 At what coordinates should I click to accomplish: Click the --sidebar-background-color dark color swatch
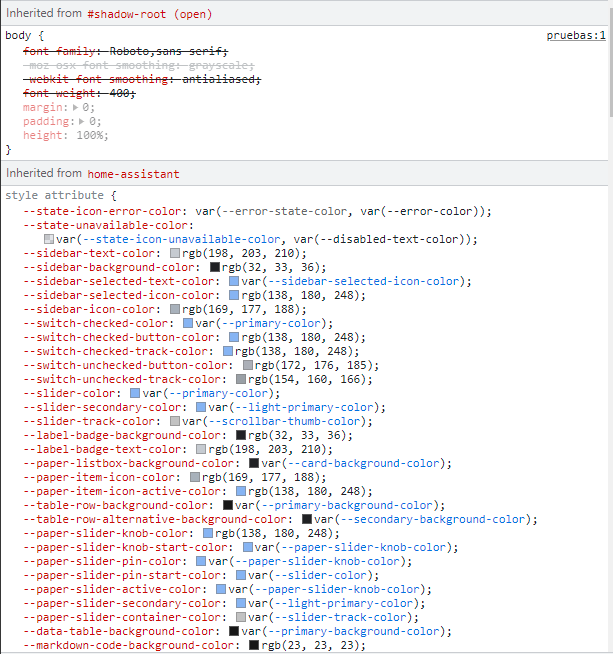coord(215,268)
